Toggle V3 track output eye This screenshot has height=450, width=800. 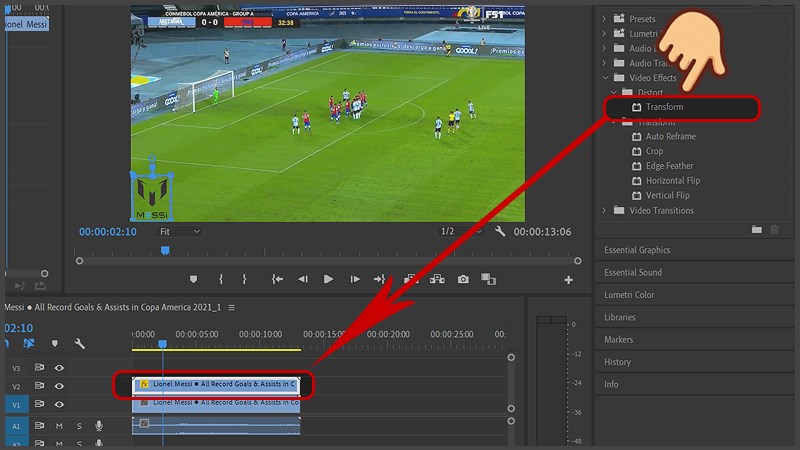coord(59,368)
